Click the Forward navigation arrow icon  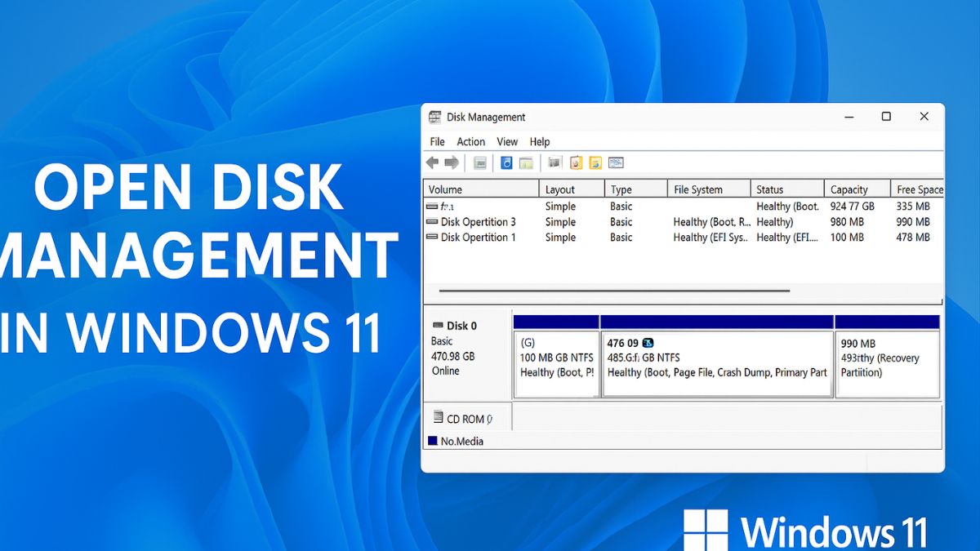pyautogui.click(x=451, y=162)
